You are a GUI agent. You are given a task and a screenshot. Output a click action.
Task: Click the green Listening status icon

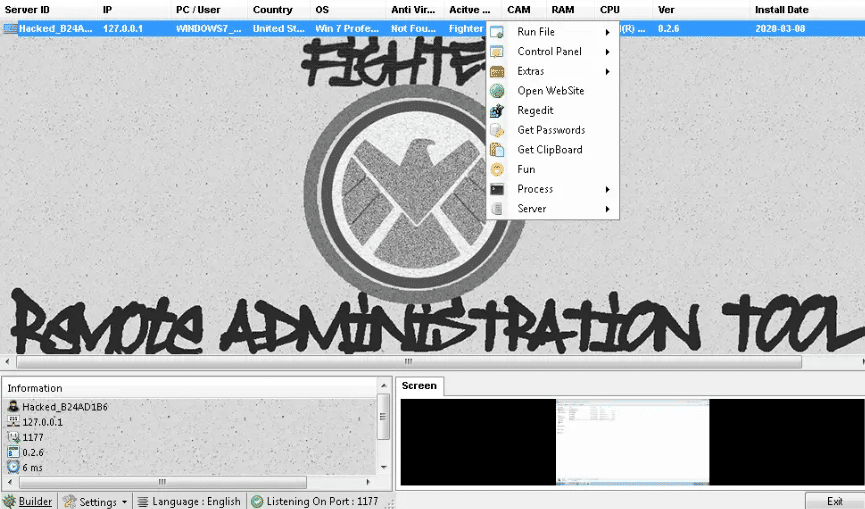click(257, 501)
